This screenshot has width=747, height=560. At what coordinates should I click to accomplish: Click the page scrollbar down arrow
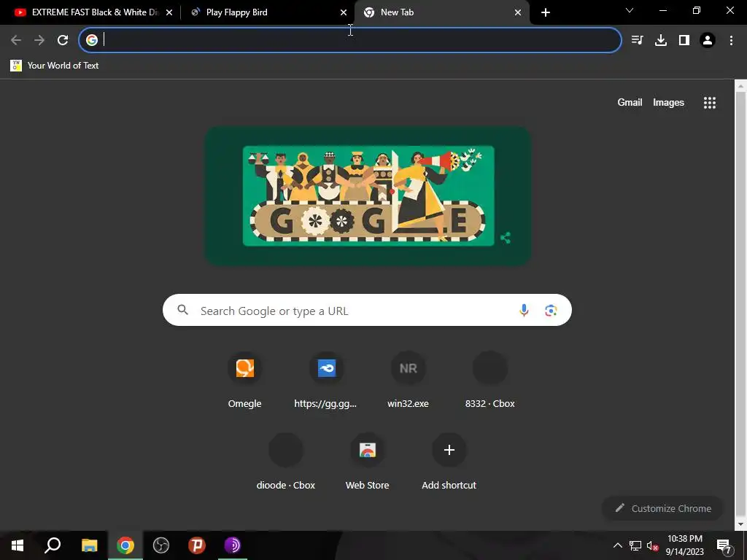point(740,524)
